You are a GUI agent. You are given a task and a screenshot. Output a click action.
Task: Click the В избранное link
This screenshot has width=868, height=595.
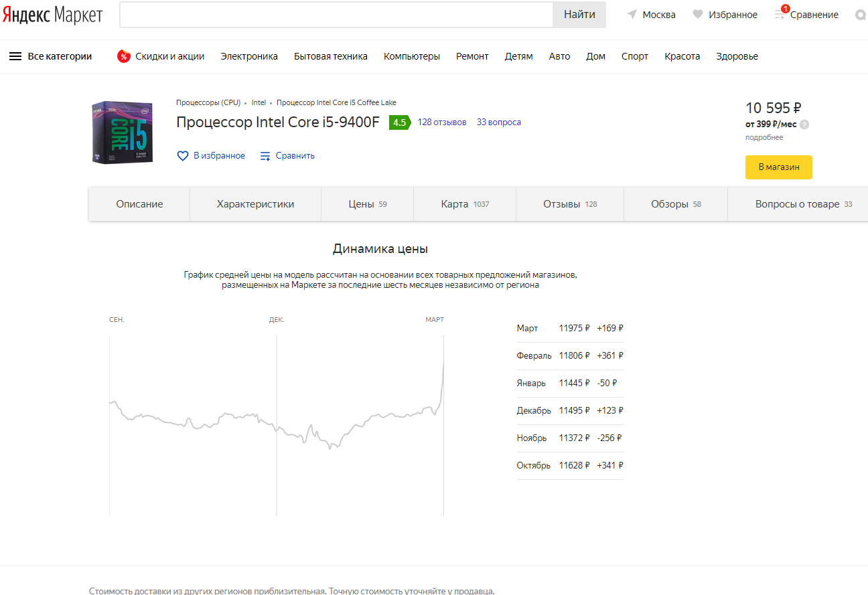(x=219, y=156)
